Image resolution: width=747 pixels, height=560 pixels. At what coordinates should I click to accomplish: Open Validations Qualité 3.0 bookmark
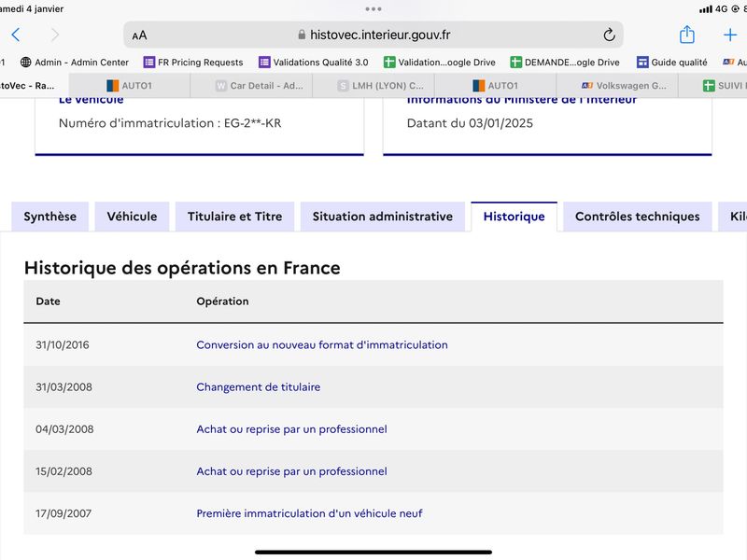(x=314, y=63)
